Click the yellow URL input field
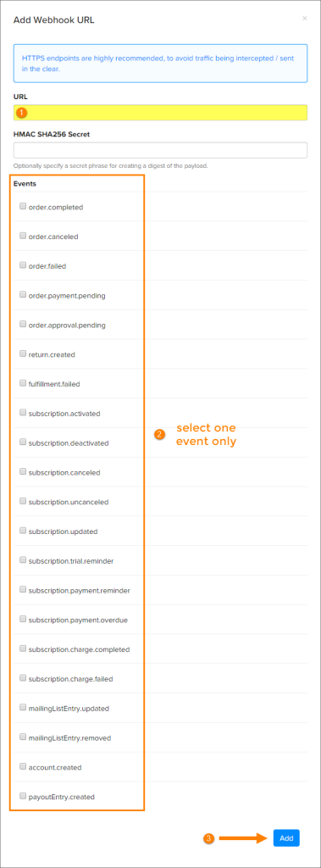Viewport: 321px width, 868px height. click(x=161, y=113)
